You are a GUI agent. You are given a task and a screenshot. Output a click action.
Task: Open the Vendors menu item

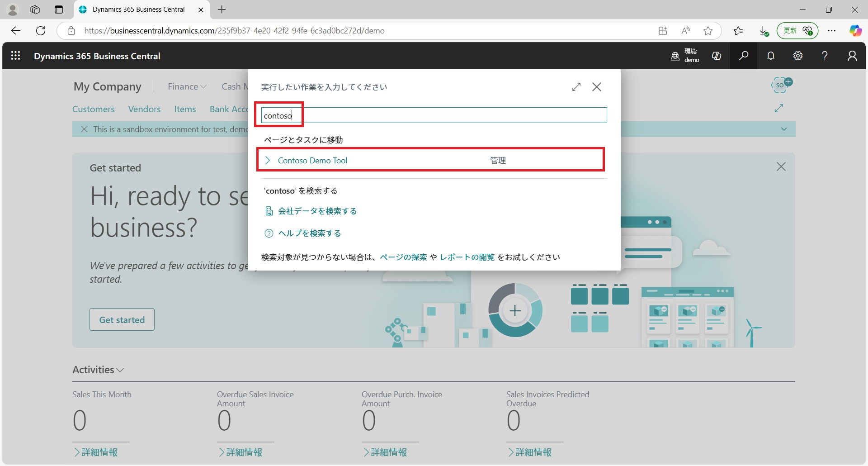point(144,109)
